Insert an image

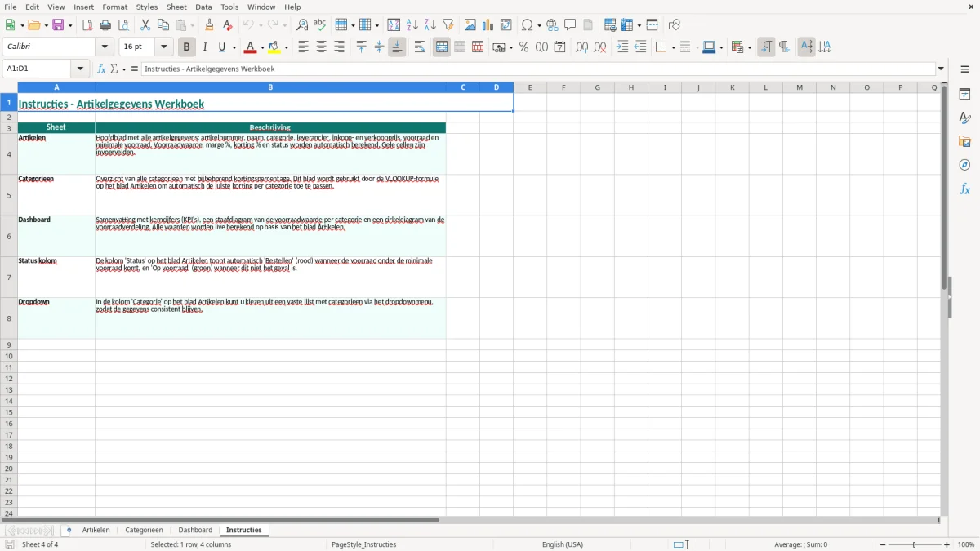tap(470, 25)
